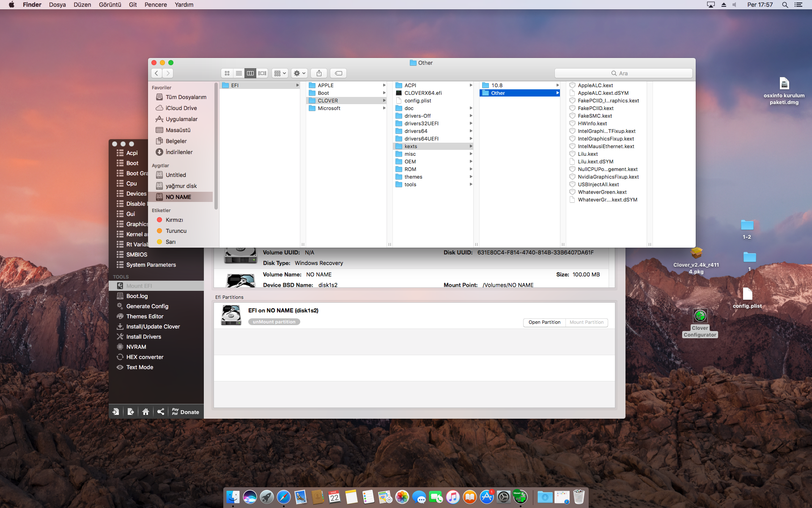Switch Finder to icon view
This screenshot has height=508, width=812.
[x=227, y=73]
